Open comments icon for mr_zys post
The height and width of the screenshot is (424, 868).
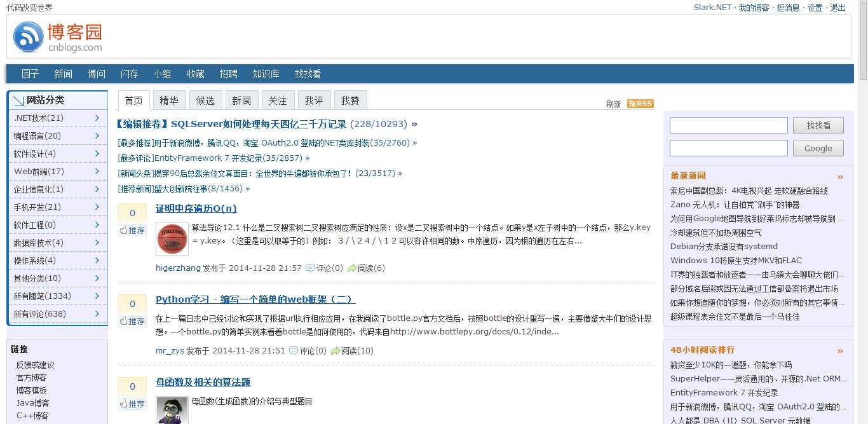pyautogui.click(x=294, y=350)
